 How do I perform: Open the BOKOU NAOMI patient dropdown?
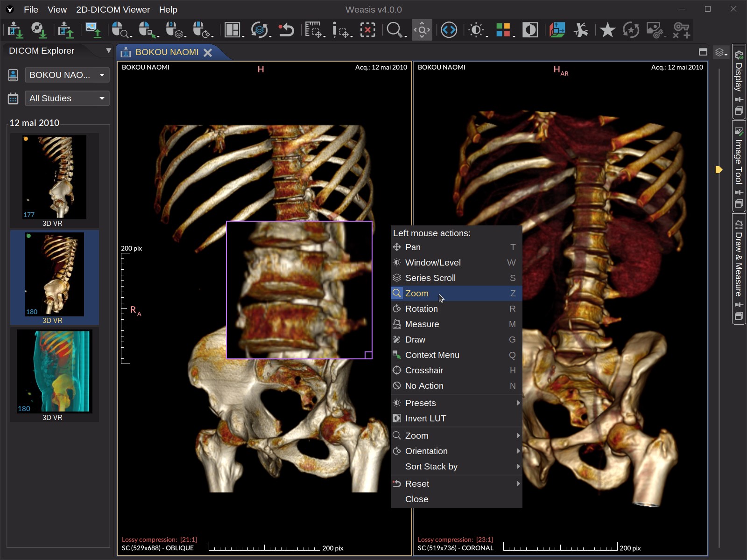coord(66,75)
